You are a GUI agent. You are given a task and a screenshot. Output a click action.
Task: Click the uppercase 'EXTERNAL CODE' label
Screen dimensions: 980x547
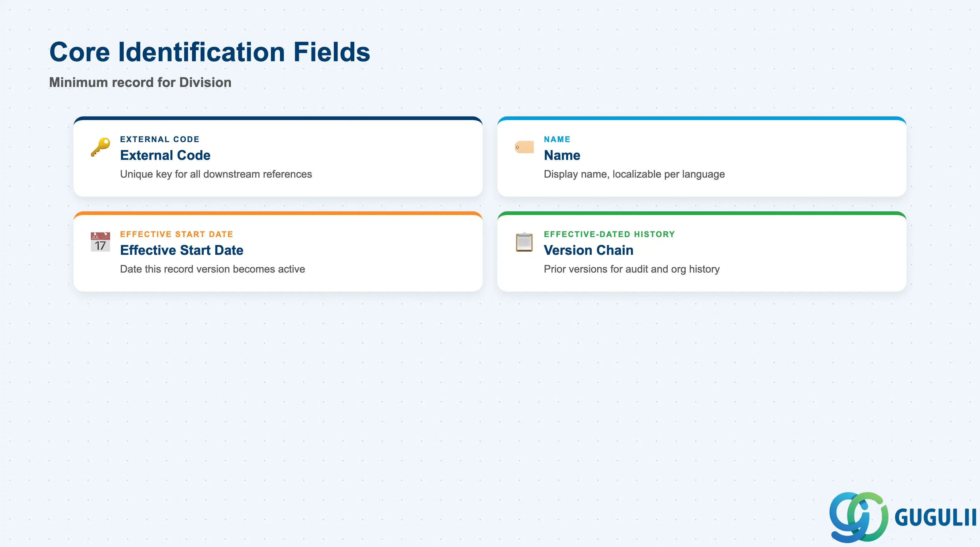160,139
